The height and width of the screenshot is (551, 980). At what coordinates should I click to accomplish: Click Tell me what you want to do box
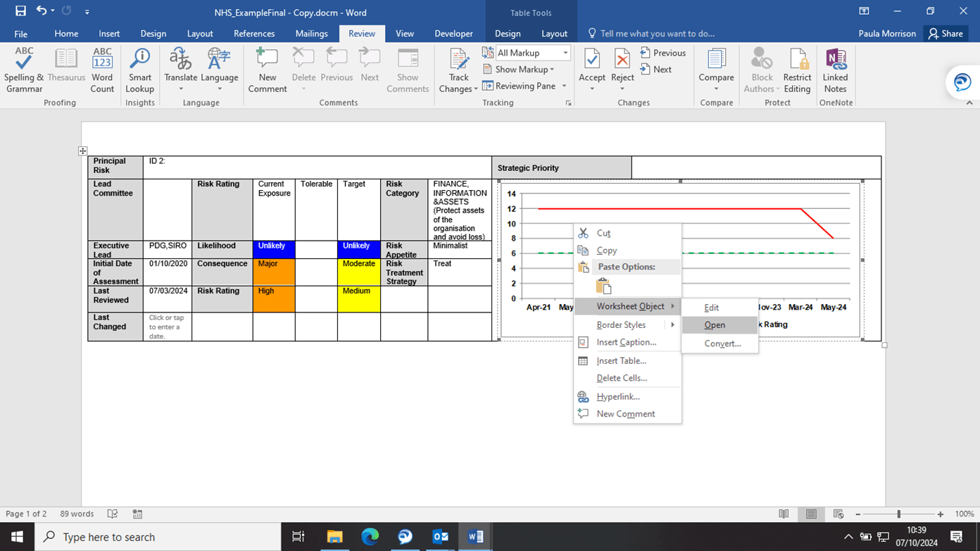click(651, 33)
